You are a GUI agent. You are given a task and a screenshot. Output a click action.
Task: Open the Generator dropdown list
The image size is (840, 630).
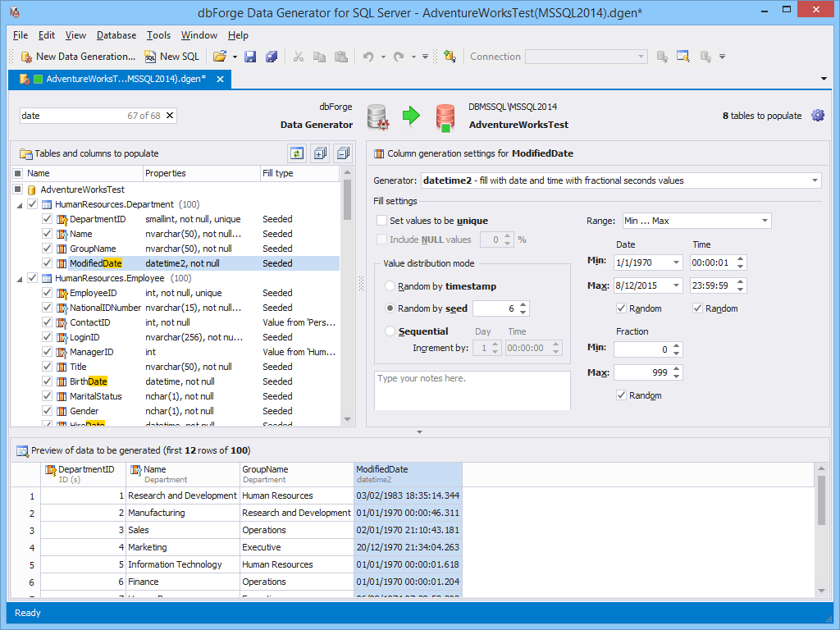tap(815, 180)
